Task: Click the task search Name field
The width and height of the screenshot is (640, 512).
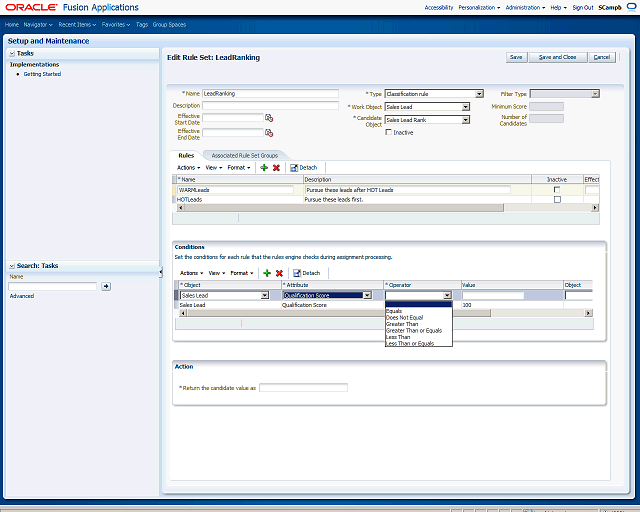Action: pos(52,286)
